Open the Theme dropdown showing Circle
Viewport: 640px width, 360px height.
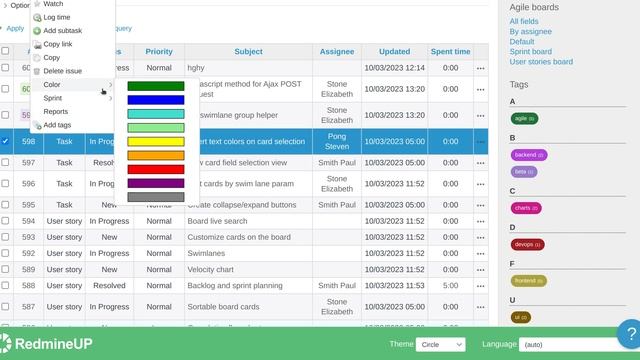click(x=440, y=344)
